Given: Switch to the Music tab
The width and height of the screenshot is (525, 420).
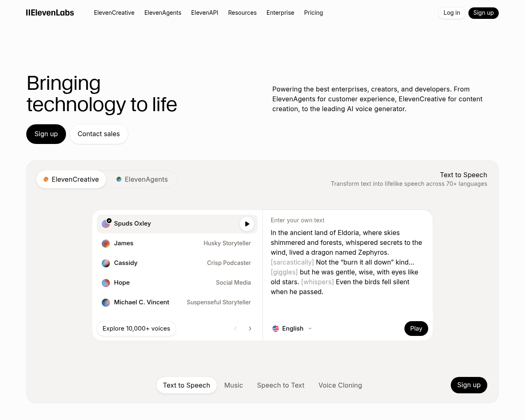Looking at the screenshot, I should pyautogui.click(x=233, y=385).
